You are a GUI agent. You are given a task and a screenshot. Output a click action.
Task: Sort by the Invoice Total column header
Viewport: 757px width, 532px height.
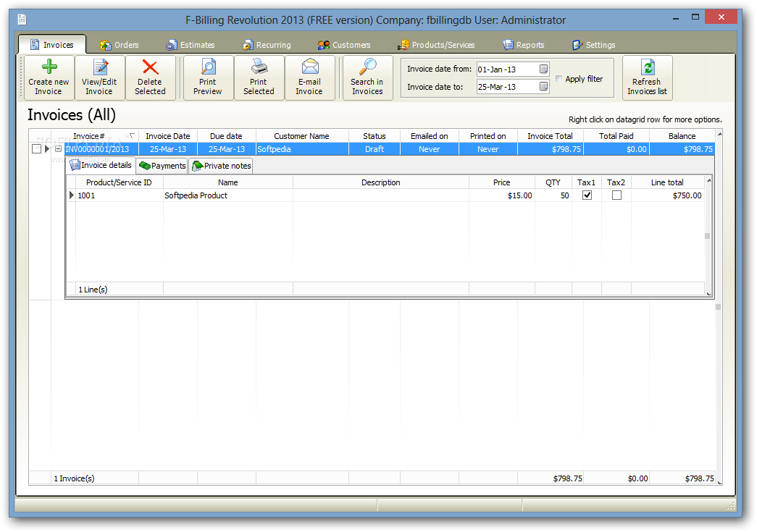click(550, 136)
